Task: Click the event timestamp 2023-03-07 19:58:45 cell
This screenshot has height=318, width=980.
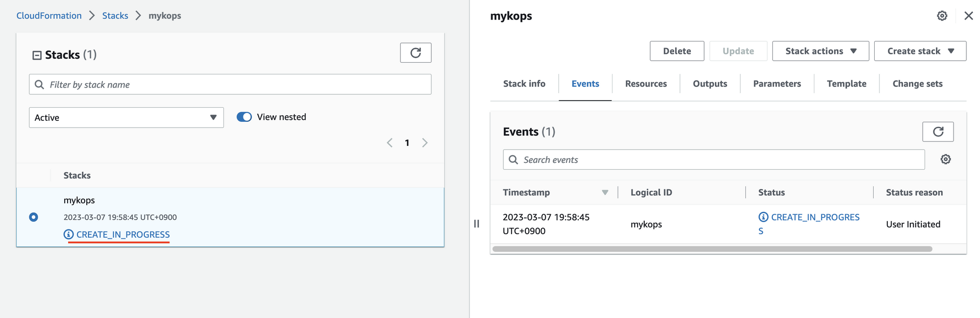Action: 546,224
